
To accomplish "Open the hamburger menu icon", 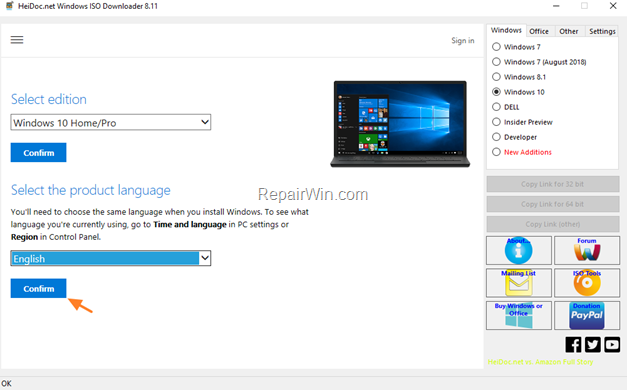I will click(17, 40).
